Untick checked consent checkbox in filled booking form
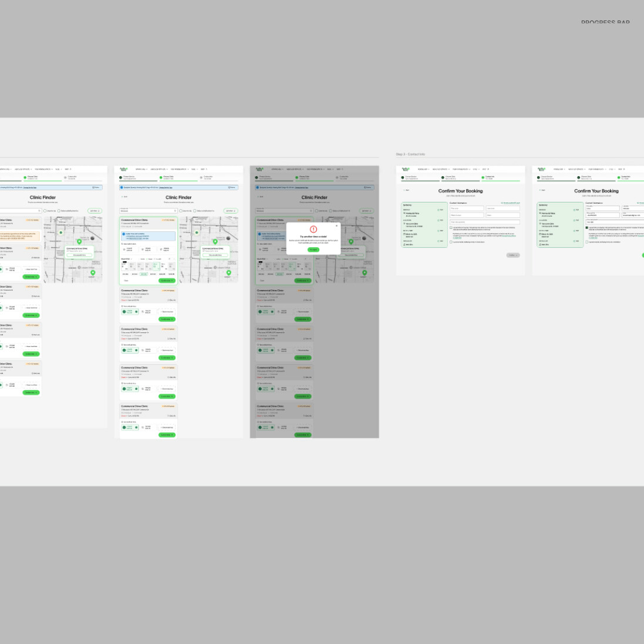This screenshot has width=644, height=644. (587, 228)
